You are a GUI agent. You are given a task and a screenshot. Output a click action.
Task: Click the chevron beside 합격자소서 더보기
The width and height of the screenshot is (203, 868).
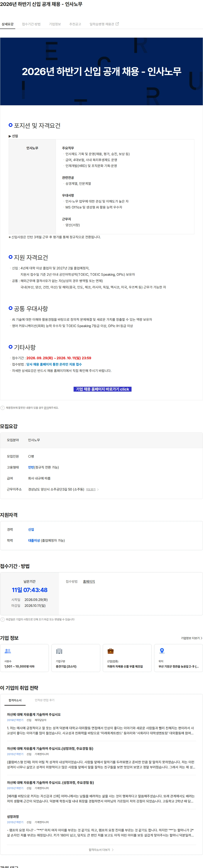click(x=113, y=850)
